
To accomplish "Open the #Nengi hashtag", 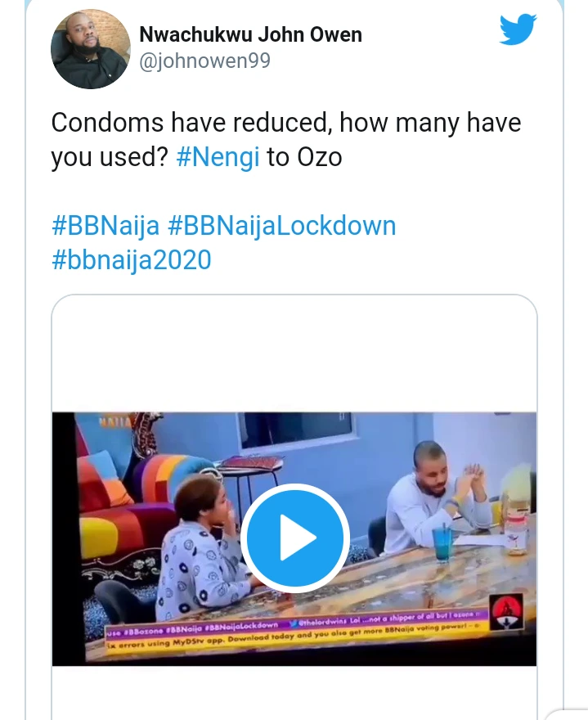I will [x=218, y=157].
